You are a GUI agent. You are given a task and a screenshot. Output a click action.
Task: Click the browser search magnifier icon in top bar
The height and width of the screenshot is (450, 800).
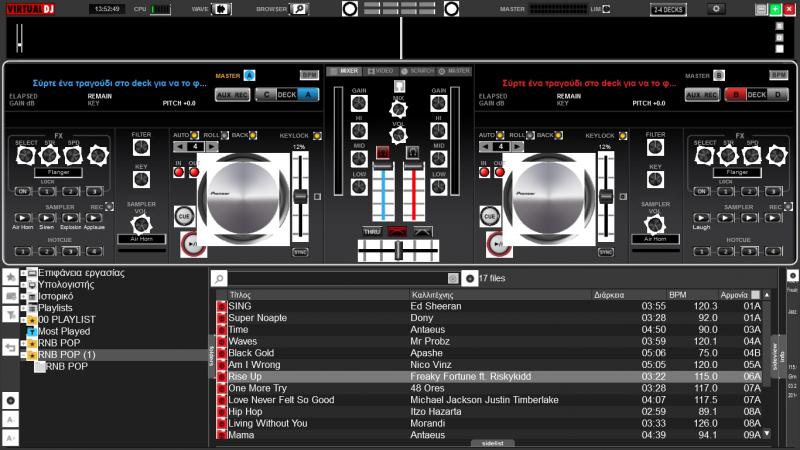coord(299,9)
